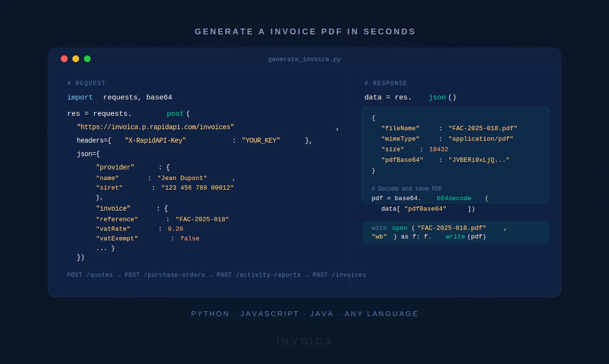Click the 'open' call in the with statement

[x=400, y=228]
